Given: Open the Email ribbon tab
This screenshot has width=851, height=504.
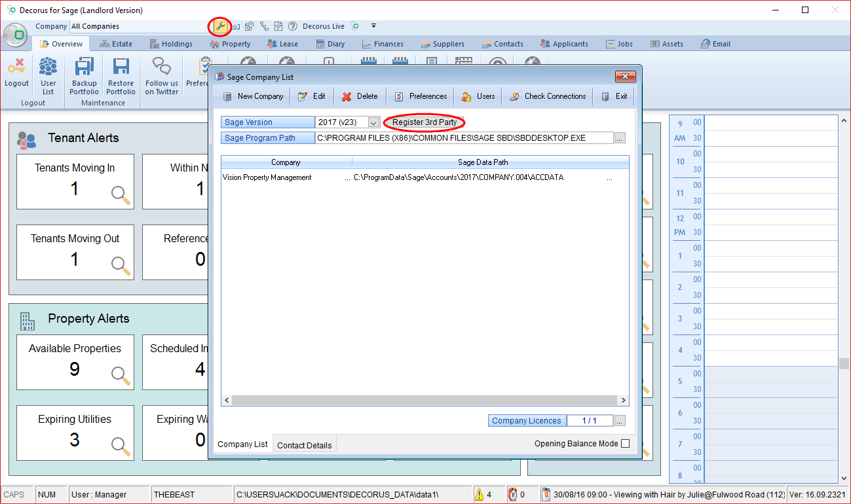Looking at the screenshot, I should tap(715, 44).
